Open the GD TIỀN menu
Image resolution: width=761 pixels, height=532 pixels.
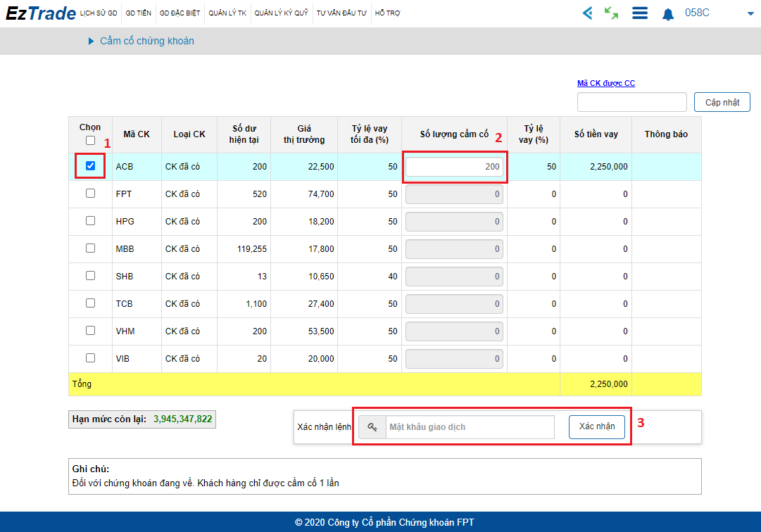click(x=138, y=13)
